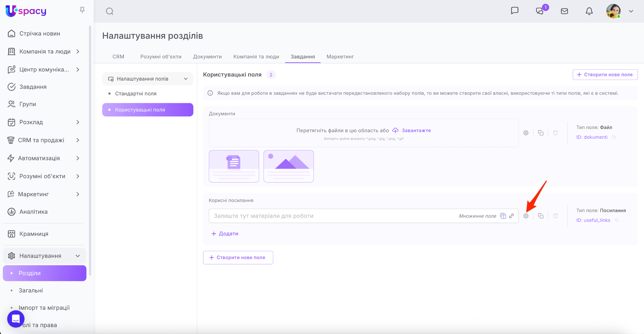The width and height of the screenshot is (644, 334).
Task: Open notifications bell
Action: tap(589, 11)
